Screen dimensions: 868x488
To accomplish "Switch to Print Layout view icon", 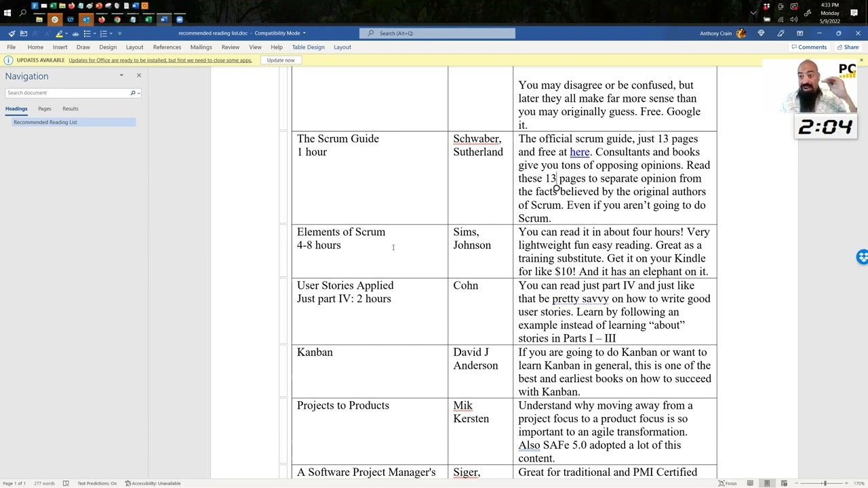I will [x=767, y=483].
